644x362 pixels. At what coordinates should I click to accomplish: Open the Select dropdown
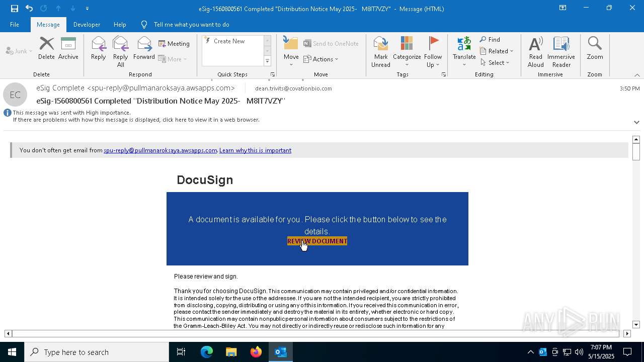click(495, 63)
